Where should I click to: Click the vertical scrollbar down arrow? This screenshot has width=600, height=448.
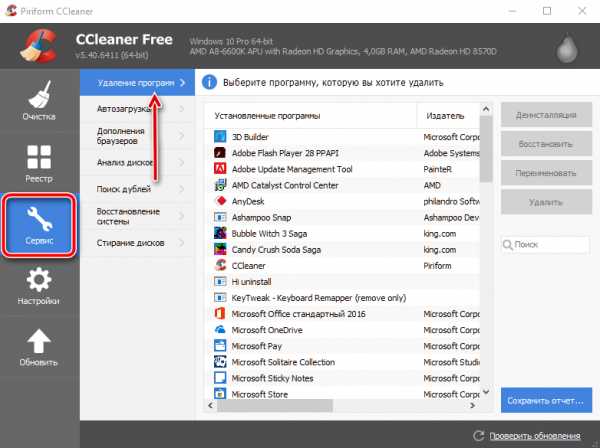click(486, 392)
